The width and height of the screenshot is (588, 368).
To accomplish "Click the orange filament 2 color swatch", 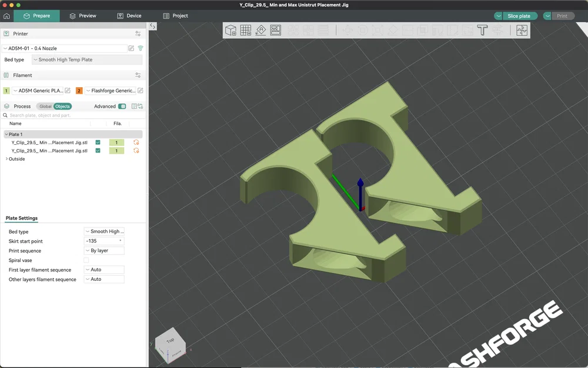I will 79,91.
